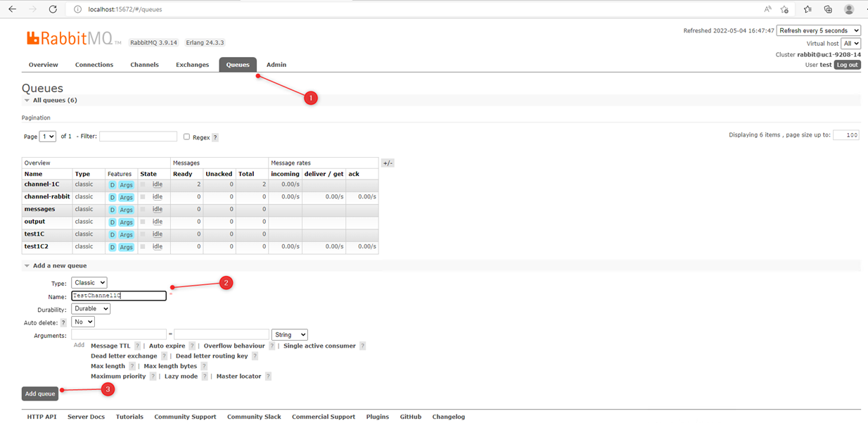Screen dimensions: 868x423
Task: Click the +/- column selector button
Action: click(388, 163)
